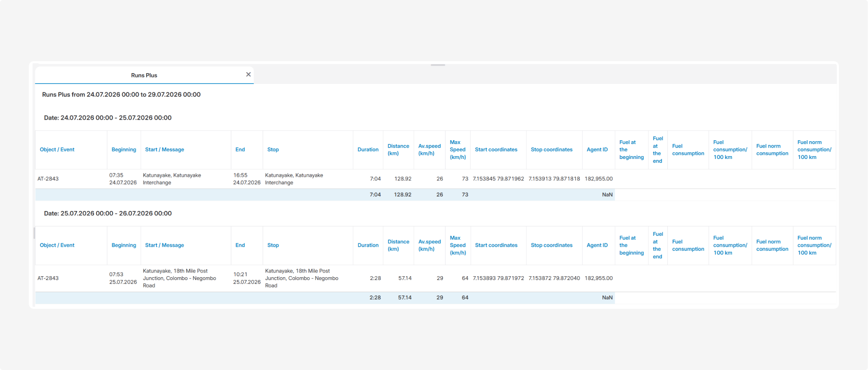
Task: Click Max Speed header in first table
Action: (x=457, y=150)
